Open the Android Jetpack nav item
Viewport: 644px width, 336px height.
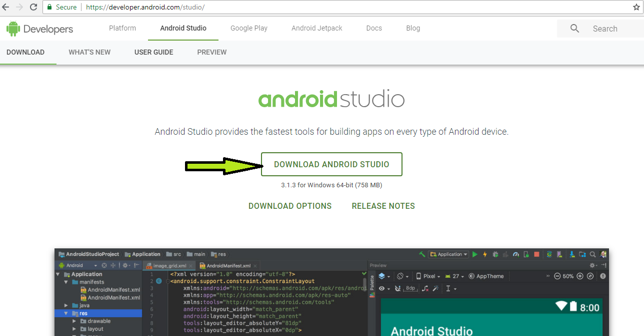tap(317, 28)
